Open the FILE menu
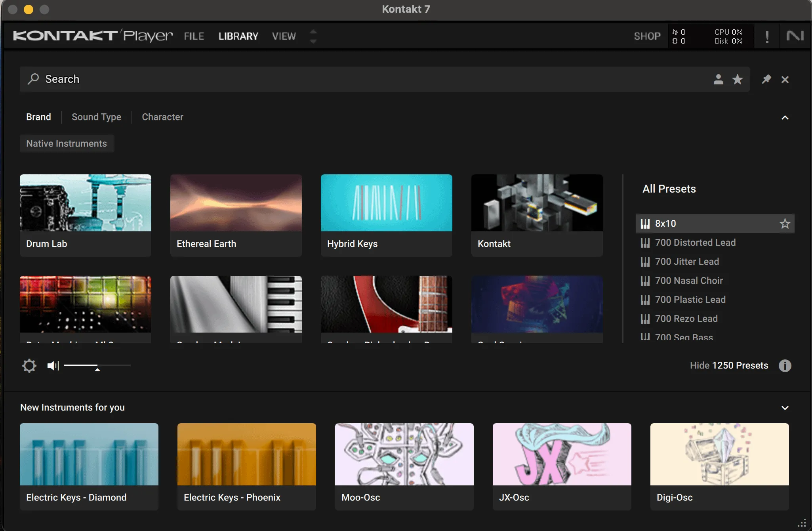This screenshot has height=531, width=812. [x=194, y=36]
